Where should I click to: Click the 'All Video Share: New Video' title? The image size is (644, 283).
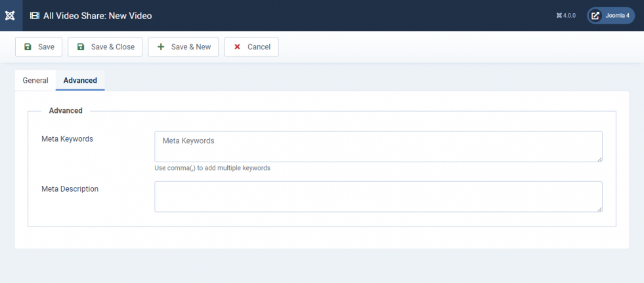coord(97,16)
